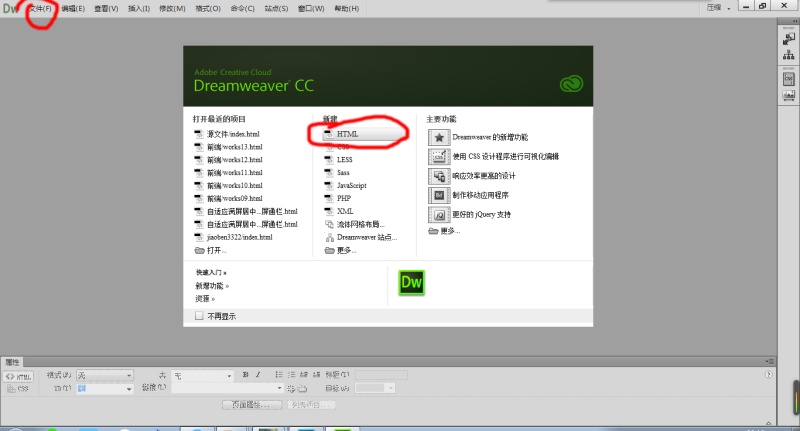The width and height of the screenshot is (800, 431).
Task: Create a new JavaScript file
Action: pyautogui.click(x=352, y=186)
